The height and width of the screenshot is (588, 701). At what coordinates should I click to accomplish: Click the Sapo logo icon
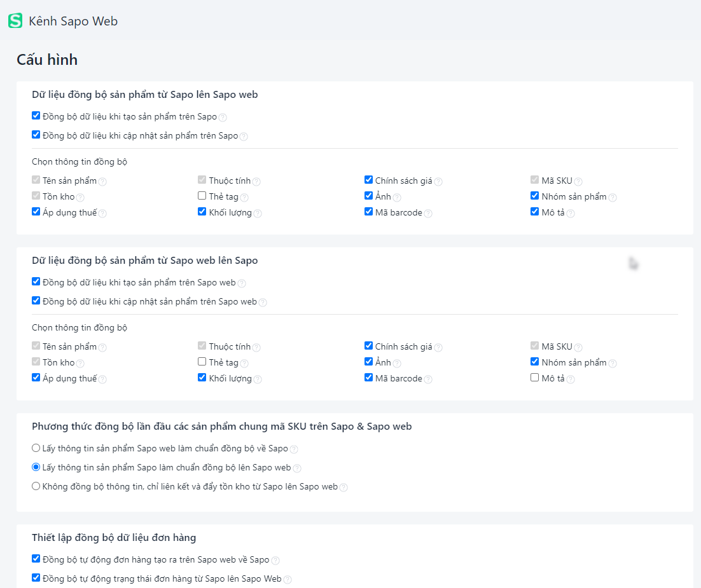point(15,21)
